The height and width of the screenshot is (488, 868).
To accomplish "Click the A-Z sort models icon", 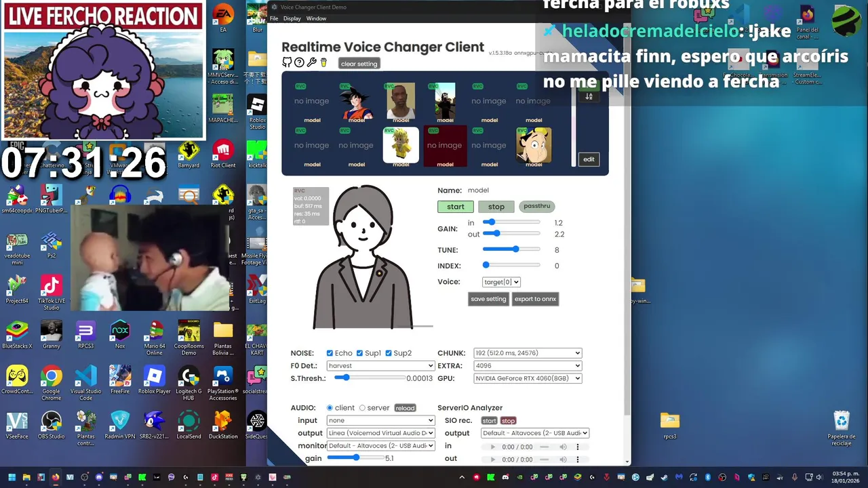I will click(589, 96).
